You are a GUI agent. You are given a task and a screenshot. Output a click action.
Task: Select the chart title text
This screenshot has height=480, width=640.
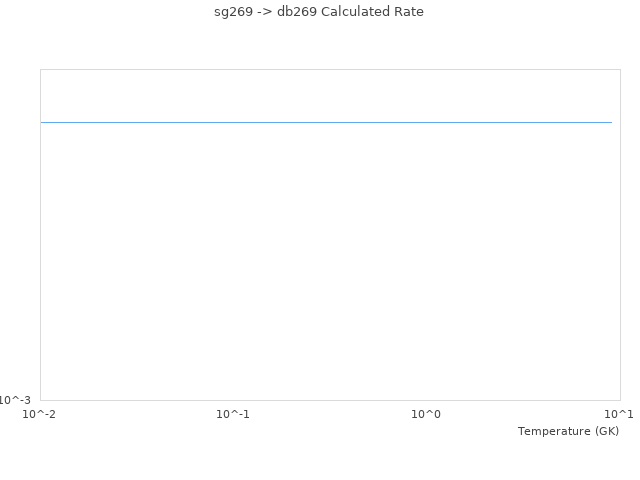point(319,12)
